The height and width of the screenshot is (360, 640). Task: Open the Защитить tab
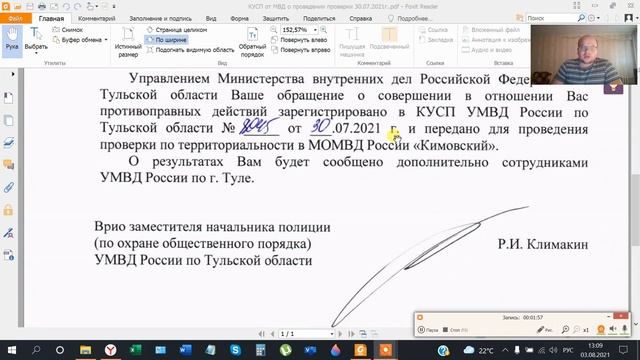pyautogui.click(x=276, y=18)
